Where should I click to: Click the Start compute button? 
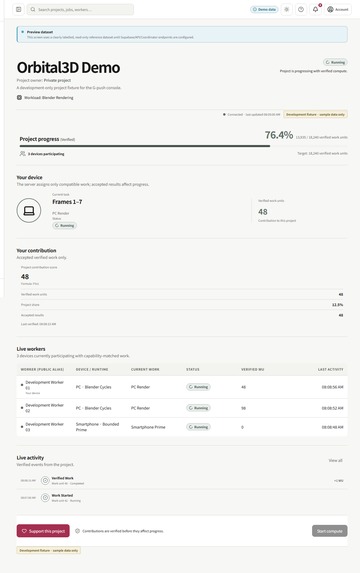pos(330,531)
